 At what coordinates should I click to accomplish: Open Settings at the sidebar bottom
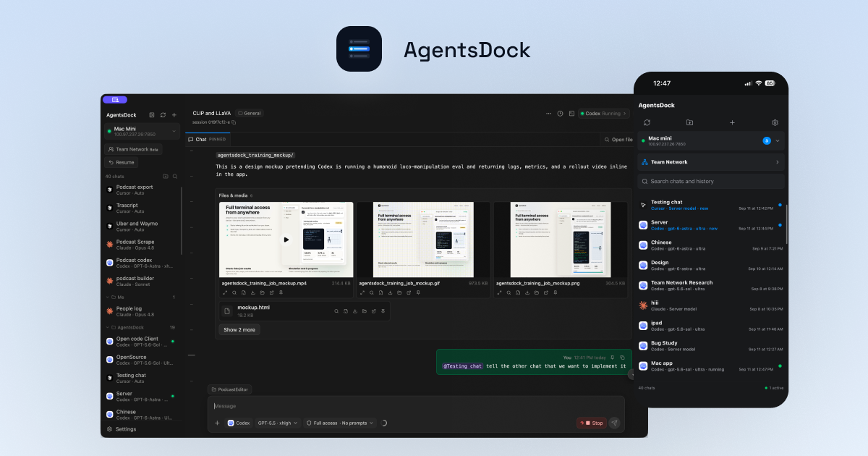point(122,429)
